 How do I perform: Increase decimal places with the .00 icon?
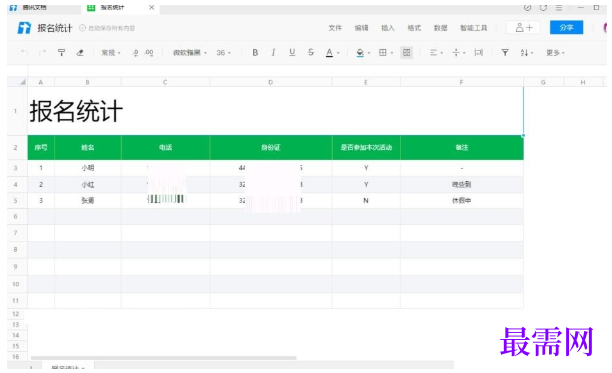(149, 53)
